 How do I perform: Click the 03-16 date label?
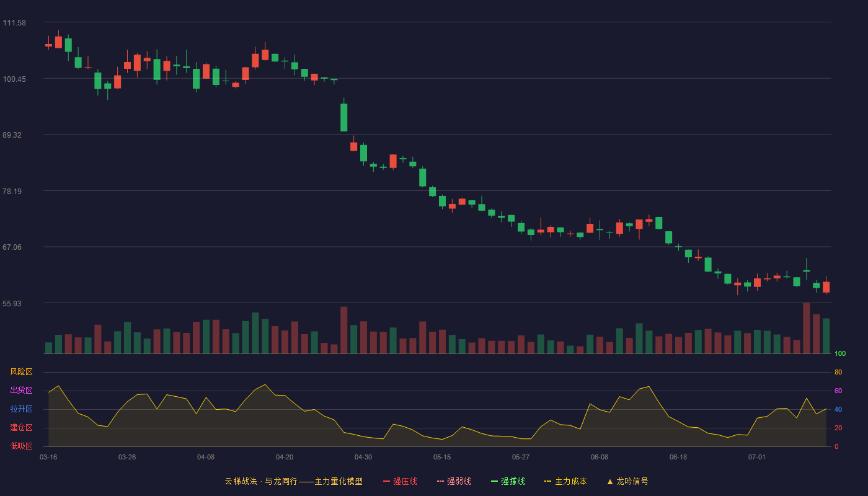(x=48, y=457)
